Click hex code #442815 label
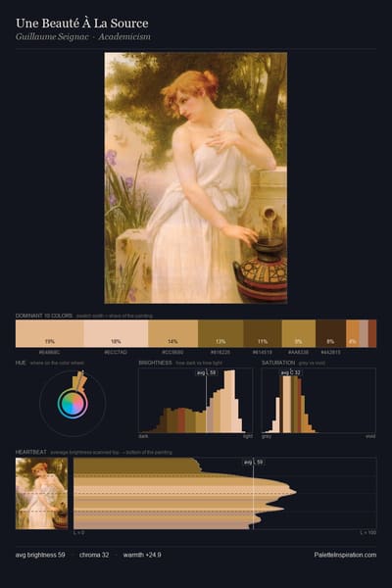392x588 pixels. point(330,353)
